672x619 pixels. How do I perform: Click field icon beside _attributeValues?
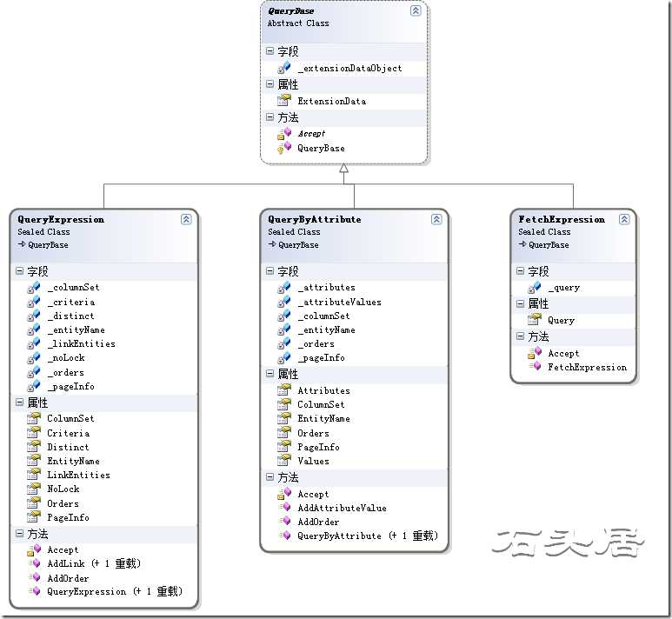coord(283,302)
